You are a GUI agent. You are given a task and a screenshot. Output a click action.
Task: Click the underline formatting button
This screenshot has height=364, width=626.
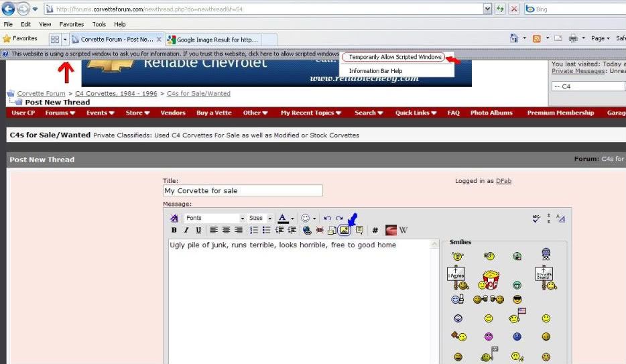(198, 230)
